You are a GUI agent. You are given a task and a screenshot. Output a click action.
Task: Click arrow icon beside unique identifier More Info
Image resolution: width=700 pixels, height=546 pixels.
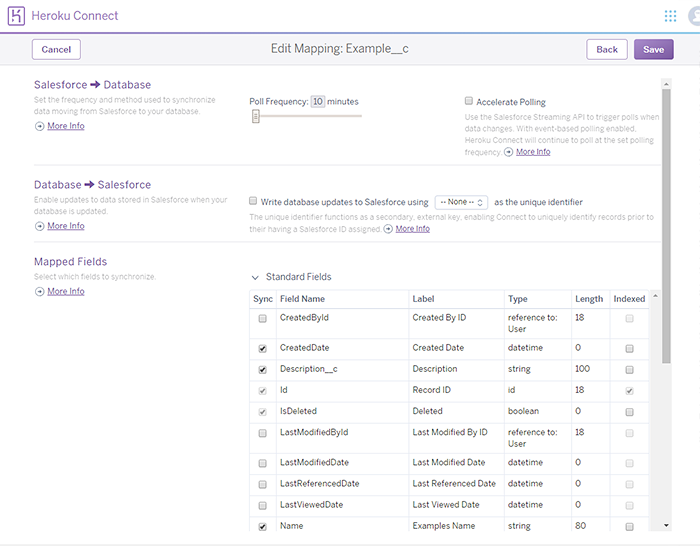point(388,229)
